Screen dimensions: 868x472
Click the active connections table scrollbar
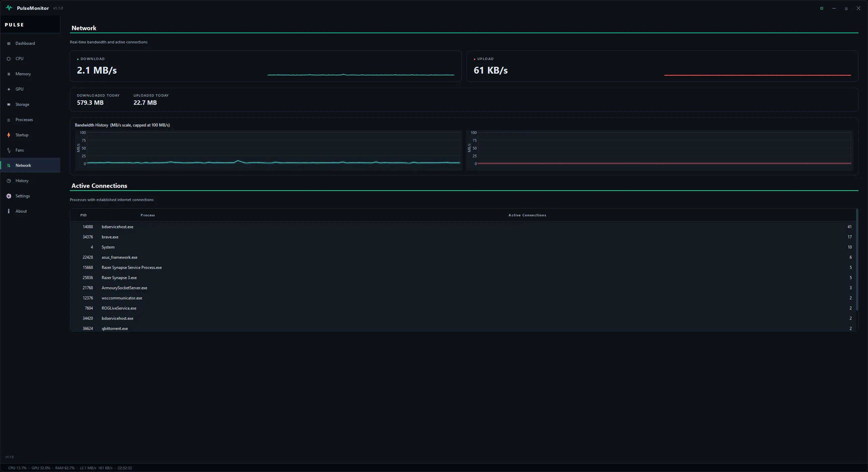[x=857, y=260]
